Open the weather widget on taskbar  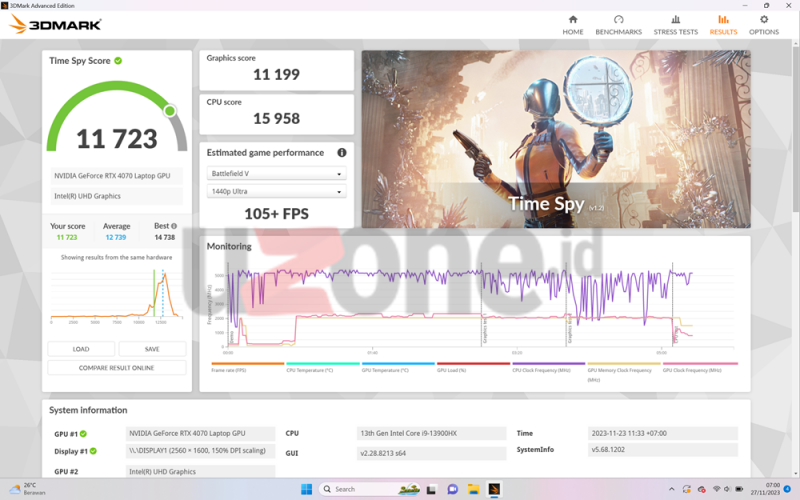click(27, 489)
